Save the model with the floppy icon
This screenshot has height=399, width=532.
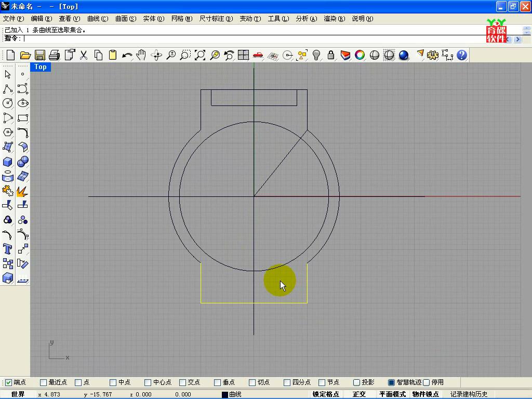[x=39, y=55]
